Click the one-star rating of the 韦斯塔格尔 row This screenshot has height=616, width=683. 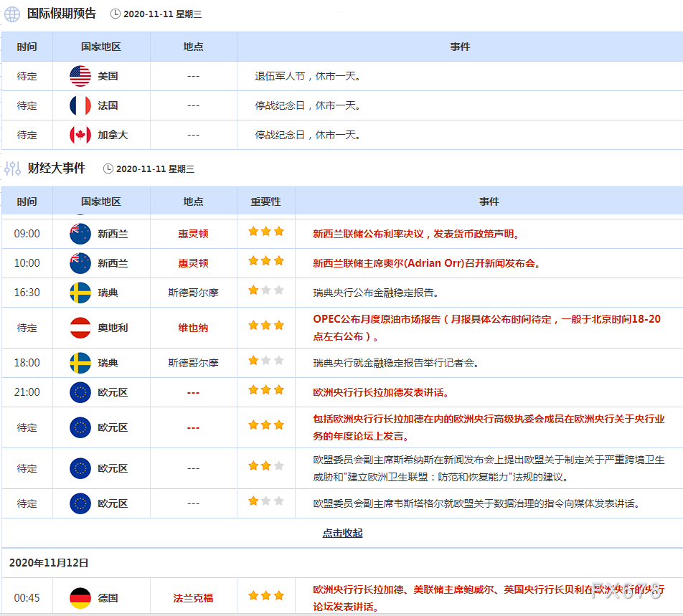pyautogui.click(x=266, y=501)
